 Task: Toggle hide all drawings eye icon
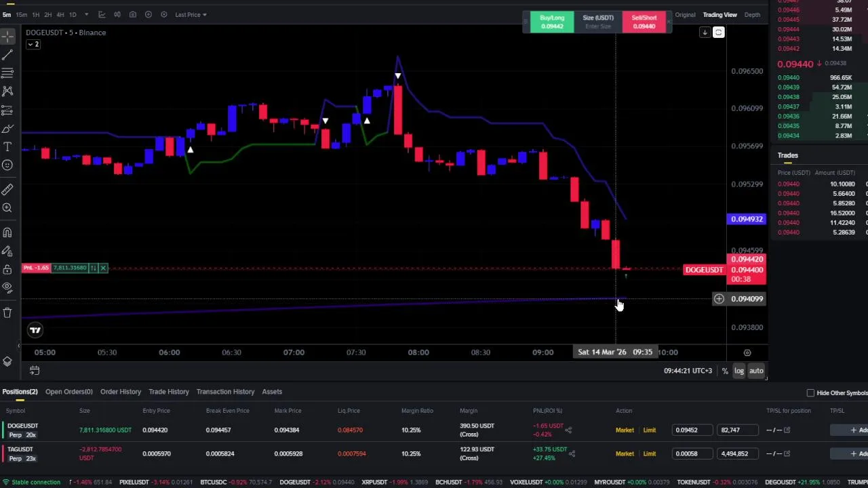(7, 288)
